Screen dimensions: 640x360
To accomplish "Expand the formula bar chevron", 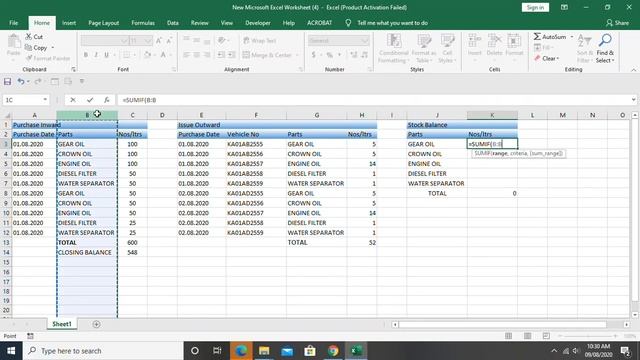I will coord(633,100).
